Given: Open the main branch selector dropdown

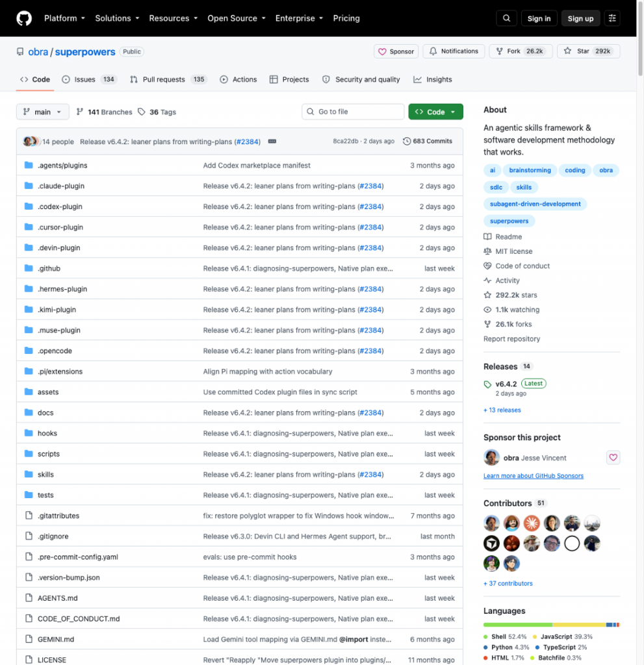Looking at the screenshot, I should click(42, 112).
